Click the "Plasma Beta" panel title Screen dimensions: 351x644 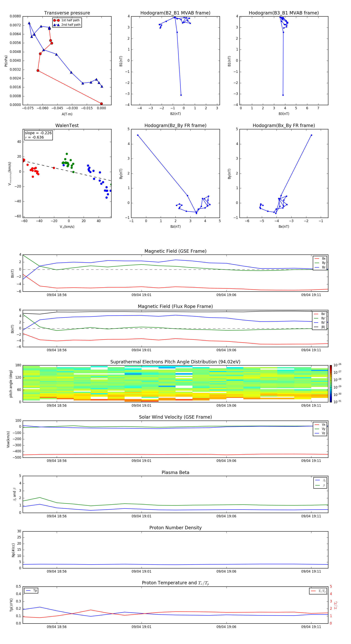coord(175,472)
